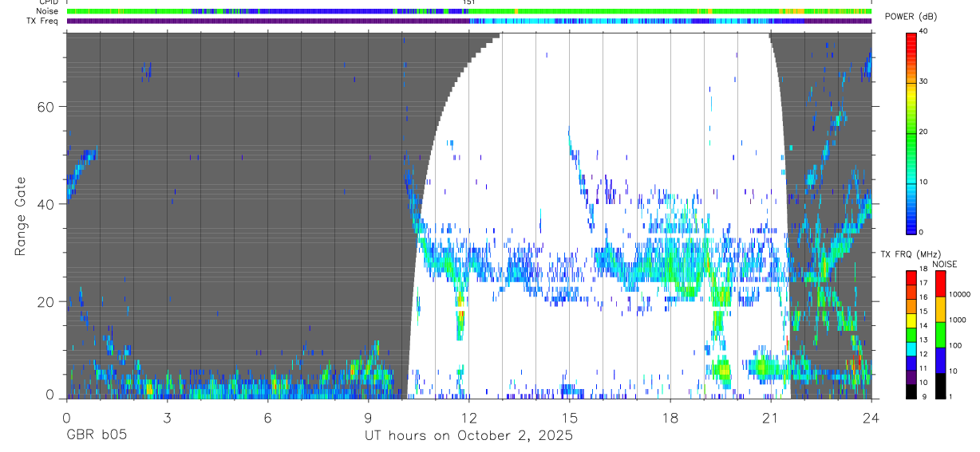Click the '15' tick on UT hours axis

click(570, 418)
